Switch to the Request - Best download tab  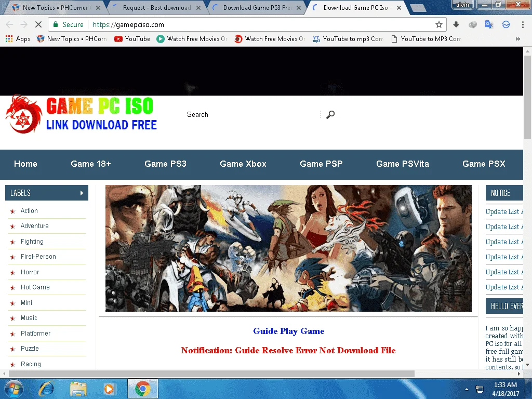coord(156,7)
